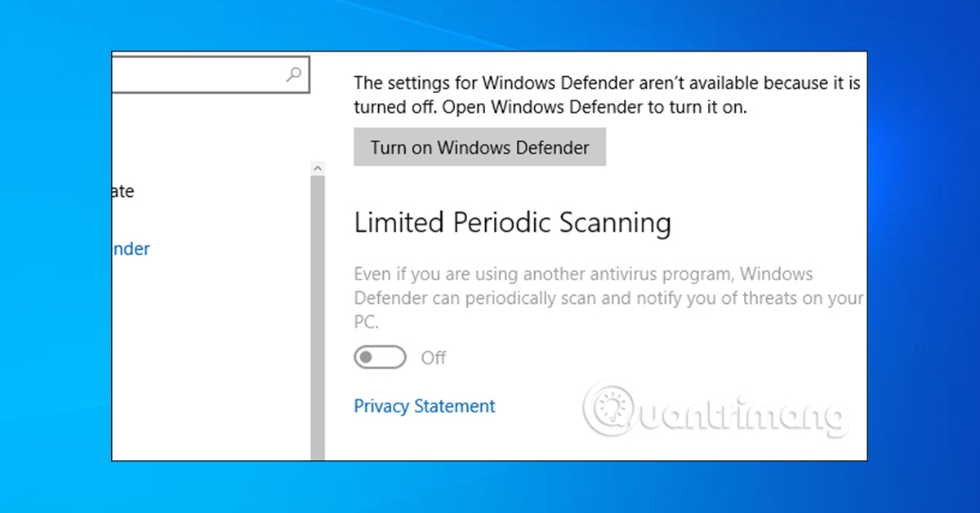Image resolution: width=980 pixels, height=513 pixels.
Task: Click the 'turned off. Open Windows Defender' text line
Action: click(x=550, y=107)
